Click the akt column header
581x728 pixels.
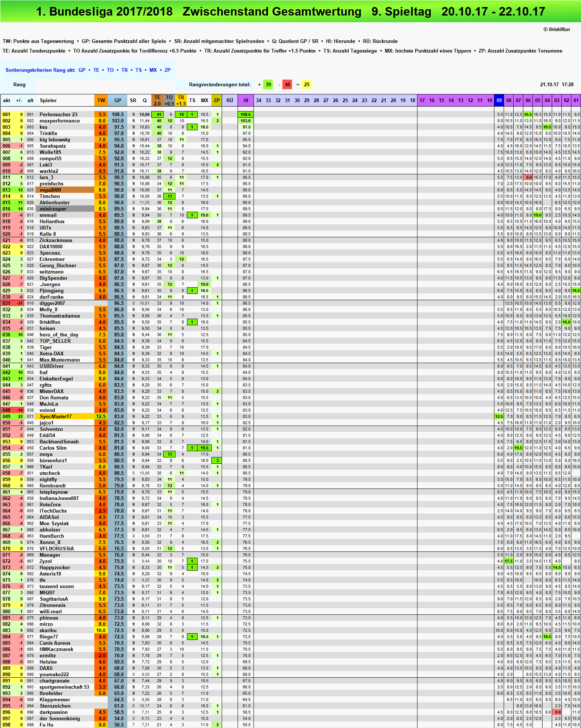coord(7,100)
